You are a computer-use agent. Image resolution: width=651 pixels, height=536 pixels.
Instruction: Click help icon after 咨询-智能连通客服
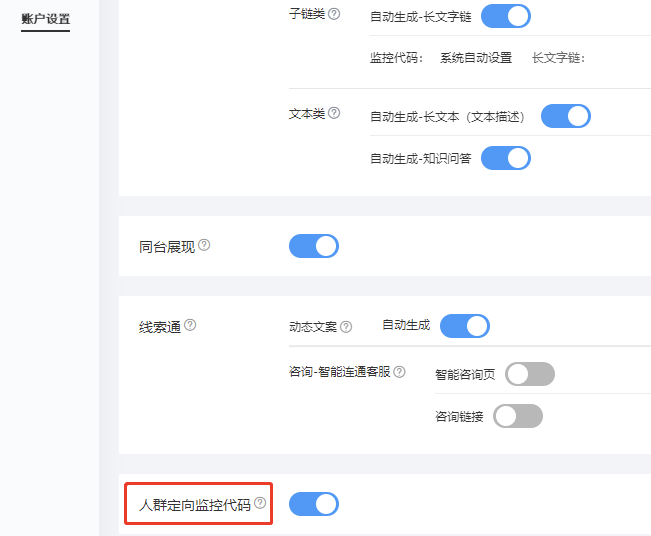point(399,371)
